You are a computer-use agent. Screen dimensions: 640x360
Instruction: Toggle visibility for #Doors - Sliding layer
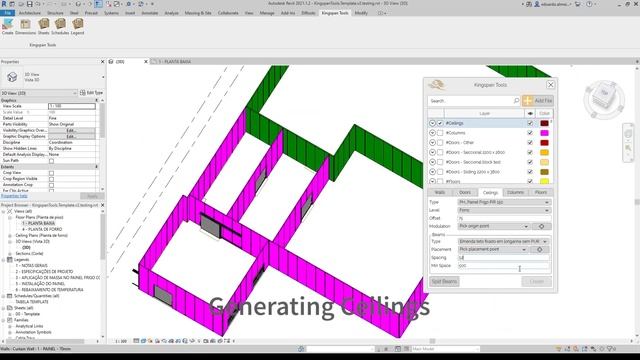point(530,172)
